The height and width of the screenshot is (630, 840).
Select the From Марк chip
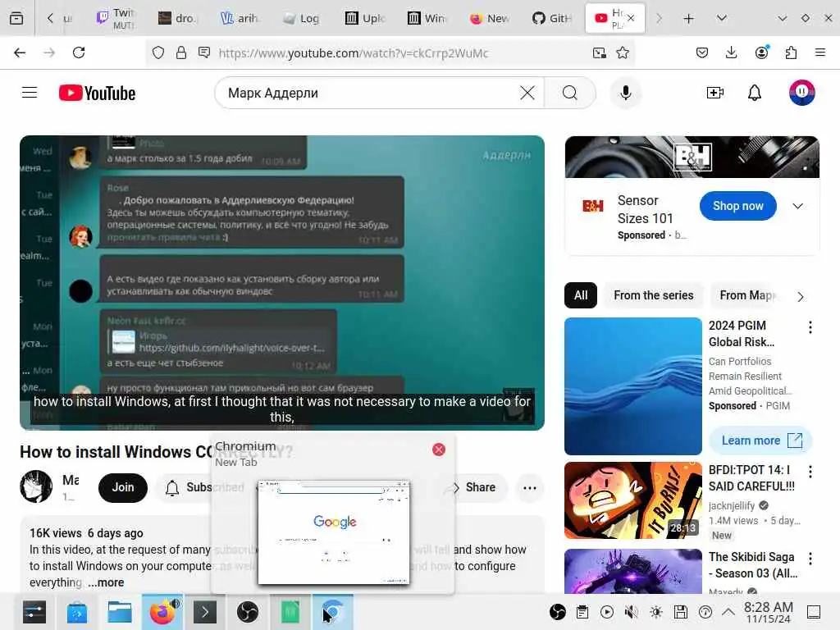[x=746, y=295]
